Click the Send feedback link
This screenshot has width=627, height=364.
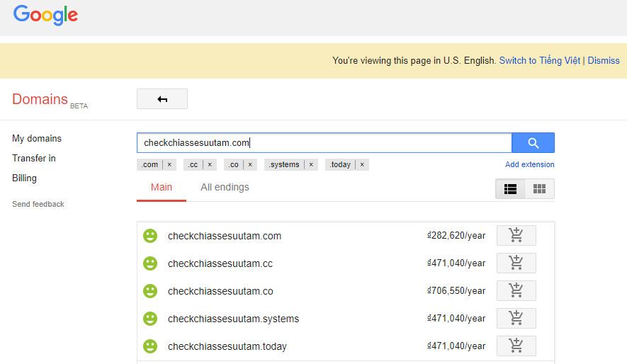click(x=38, y=204)
